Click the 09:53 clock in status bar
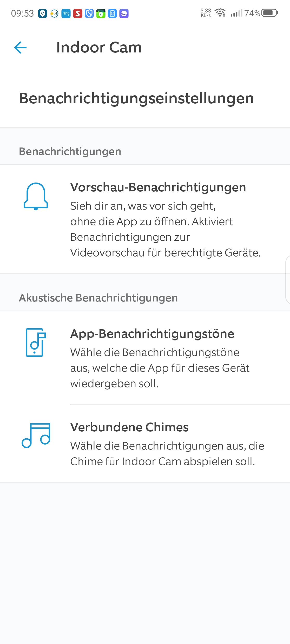This screenshot has width=290, height=644. click(x=22, y=14)
